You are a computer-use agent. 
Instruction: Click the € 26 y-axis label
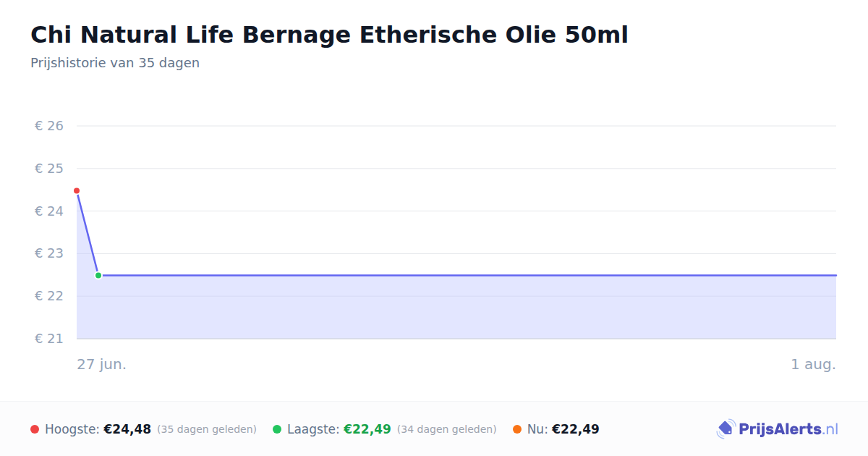[x=49, y=126]
